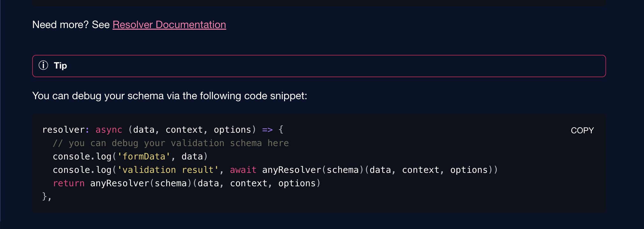Viewport: 644px width, 229px height.
Task: Click the 'formData' string in code
Action: 144,157
